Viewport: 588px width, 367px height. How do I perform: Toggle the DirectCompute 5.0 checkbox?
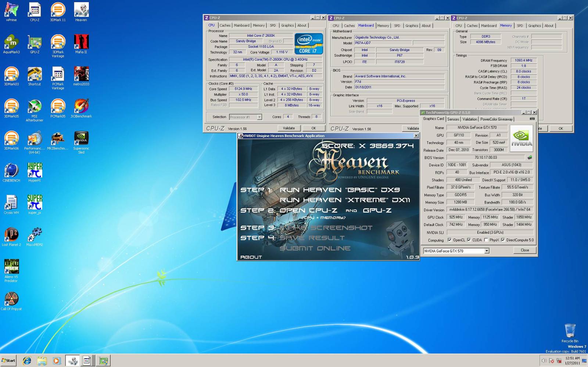(503, 240)
